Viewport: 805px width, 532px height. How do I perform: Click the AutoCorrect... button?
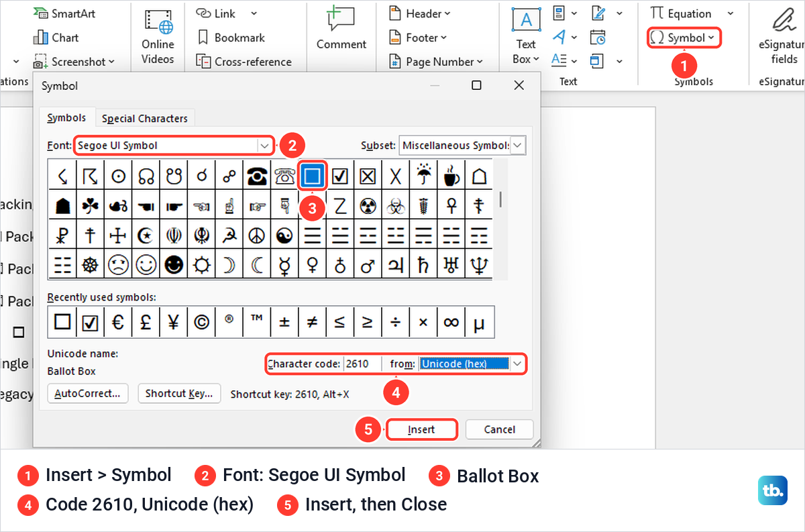pos(89,393)
